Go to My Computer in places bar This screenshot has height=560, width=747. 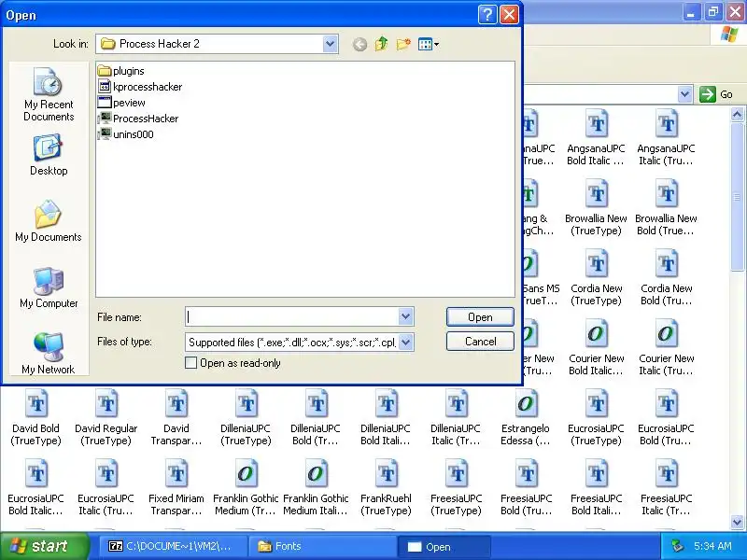[x=49, y=287]
